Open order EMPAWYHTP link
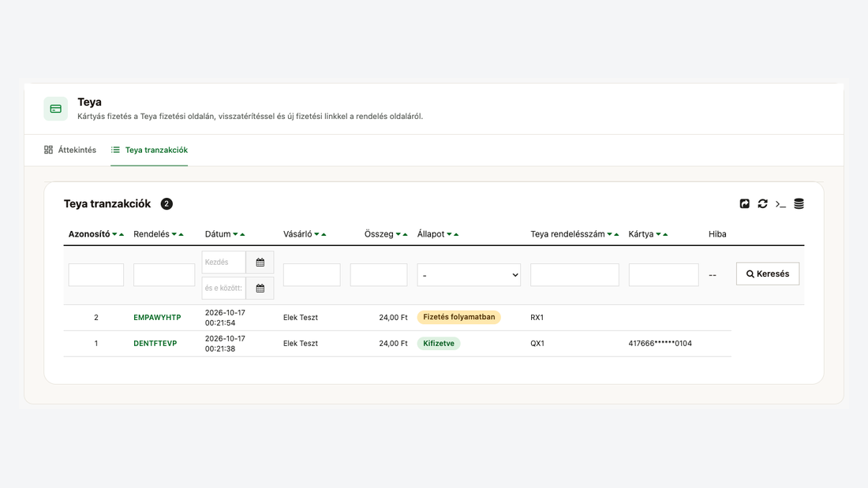The image size is (868, 488). pos(157,318)
